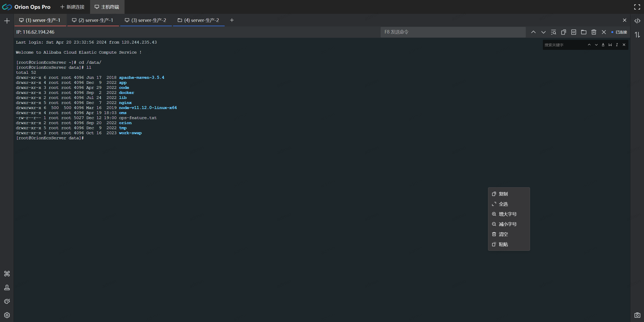The image size is (644, 322).
Task: Open the transfer list arrows icon
Action: [637, 35]
